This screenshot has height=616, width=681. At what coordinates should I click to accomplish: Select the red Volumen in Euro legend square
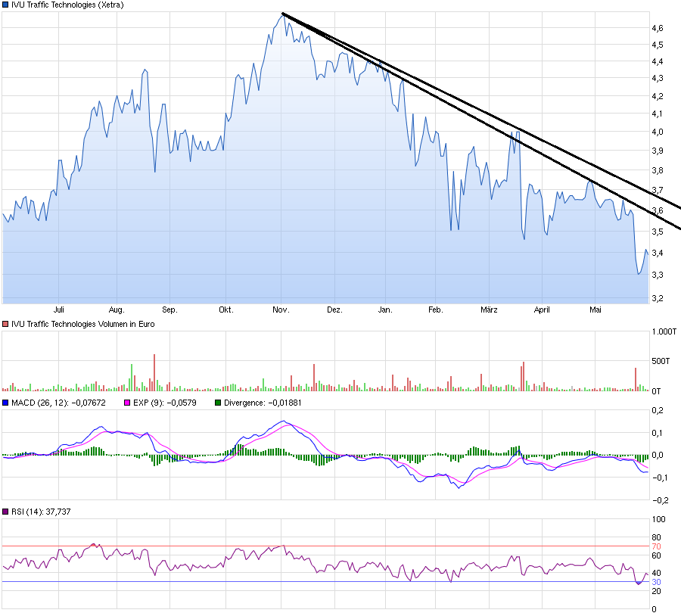[8, 324]
